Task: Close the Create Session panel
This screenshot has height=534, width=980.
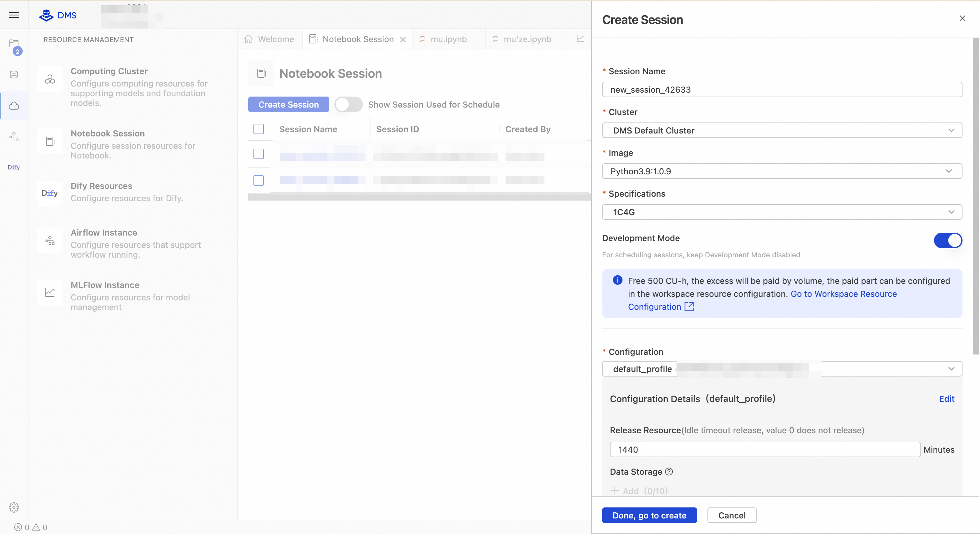Action: [962, 18]
